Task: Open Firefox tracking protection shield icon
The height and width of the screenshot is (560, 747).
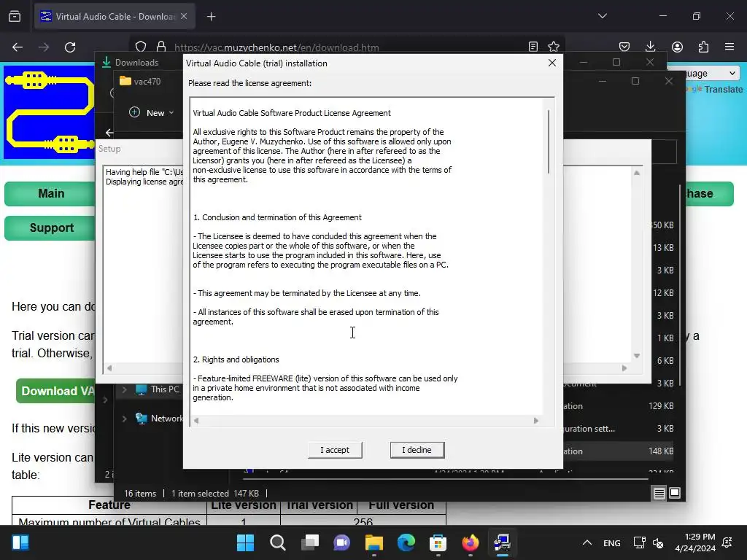Action: tap(141, 47)
